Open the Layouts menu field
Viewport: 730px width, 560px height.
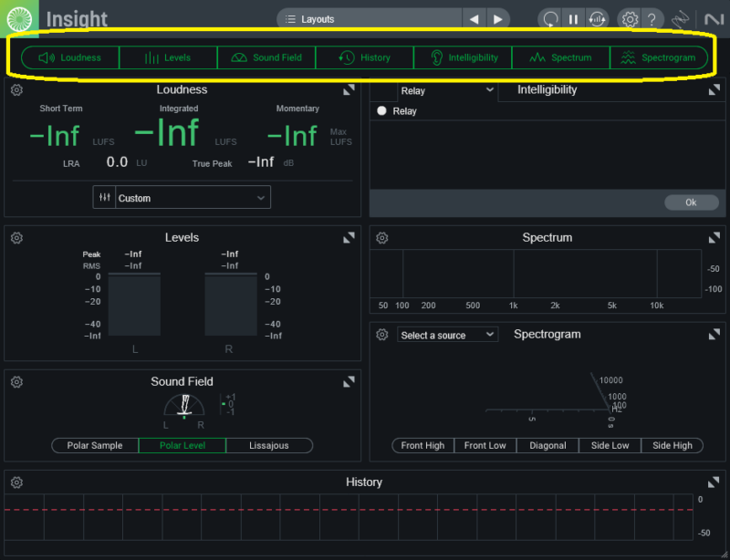[369, 19]
